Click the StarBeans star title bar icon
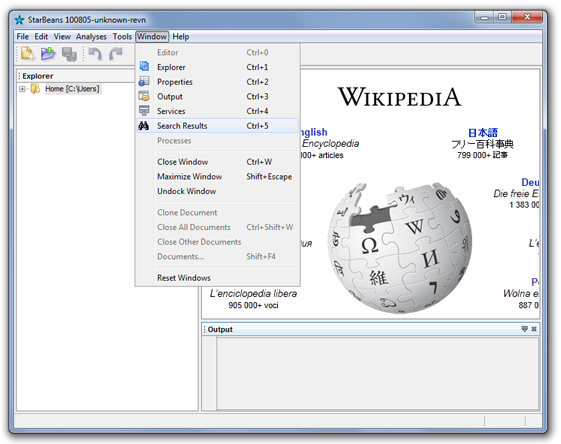The width and height of the screenshot is (561, 444). coord(19,20)
